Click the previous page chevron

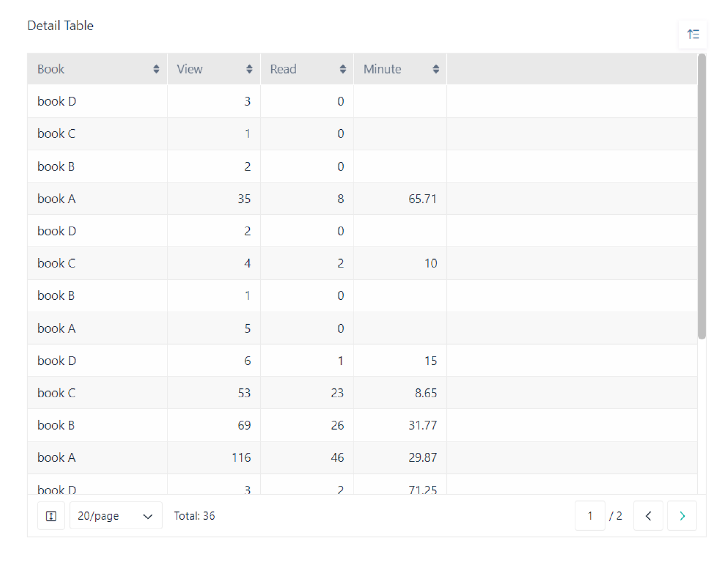tap(648, 516)
